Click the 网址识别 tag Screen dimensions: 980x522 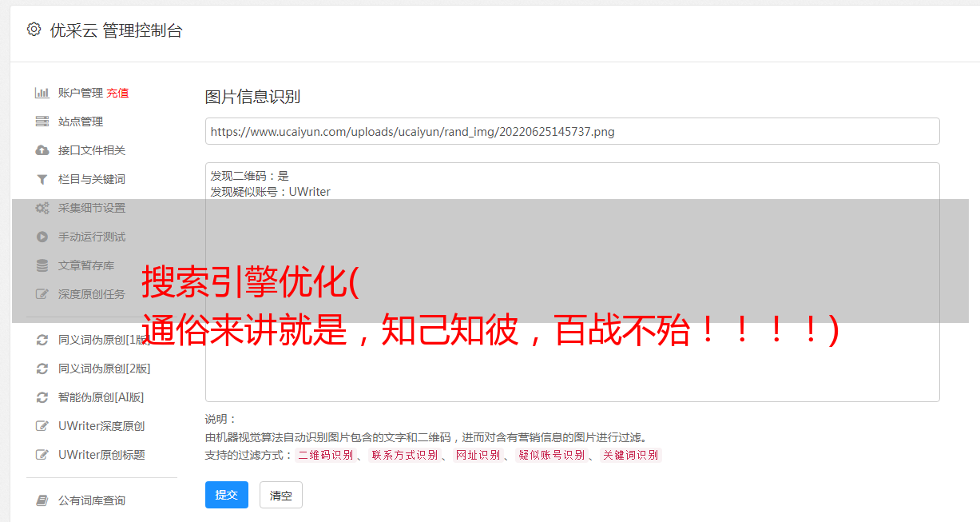[x=478, y=455]
